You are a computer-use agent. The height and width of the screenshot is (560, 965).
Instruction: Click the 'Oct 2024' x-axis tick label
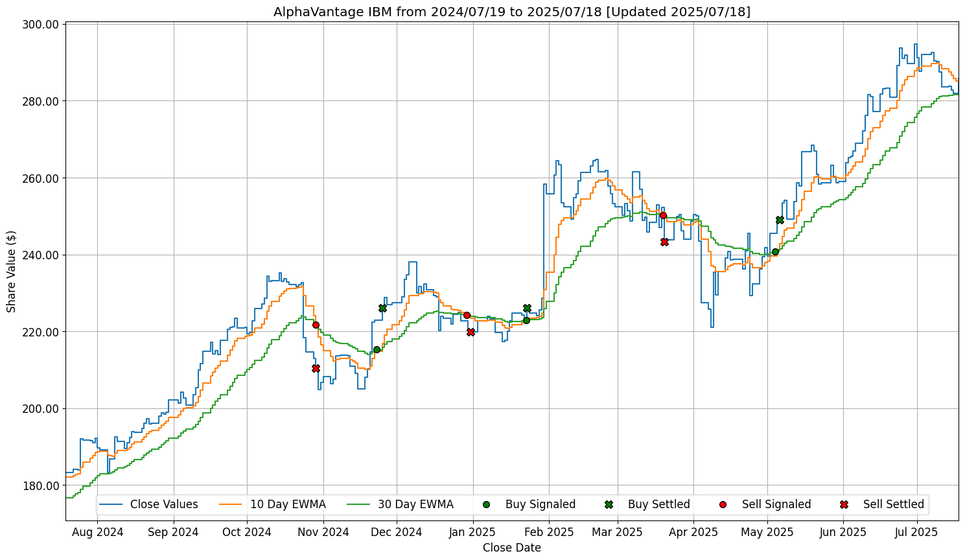pos(247,532)
